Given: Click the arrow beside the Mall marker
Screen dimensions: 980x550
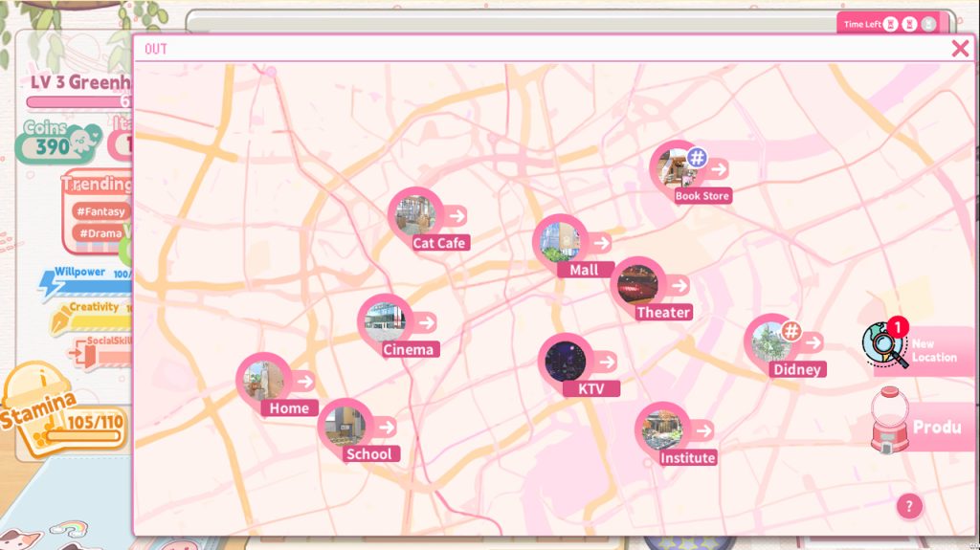Looking at the screenshot, I should point(601,242).
